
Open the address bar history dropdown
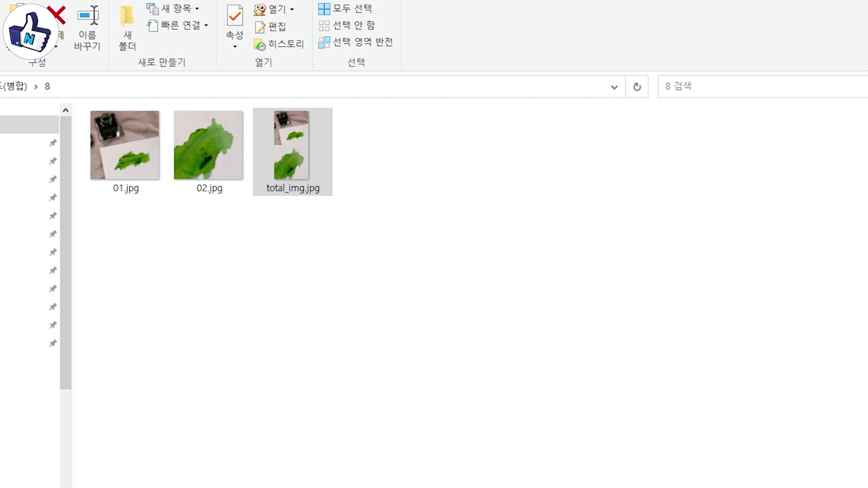[x=614, y=87]
